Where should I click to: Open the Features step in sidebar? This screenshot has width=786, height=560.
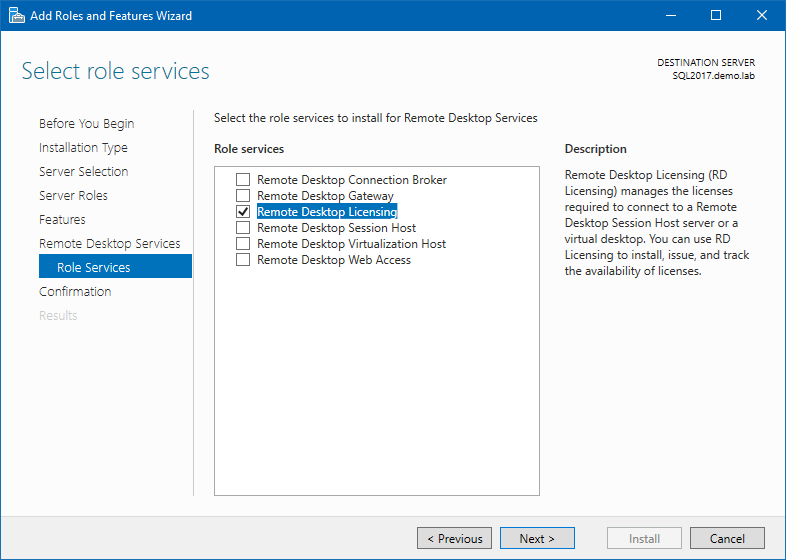click(62, 220)
